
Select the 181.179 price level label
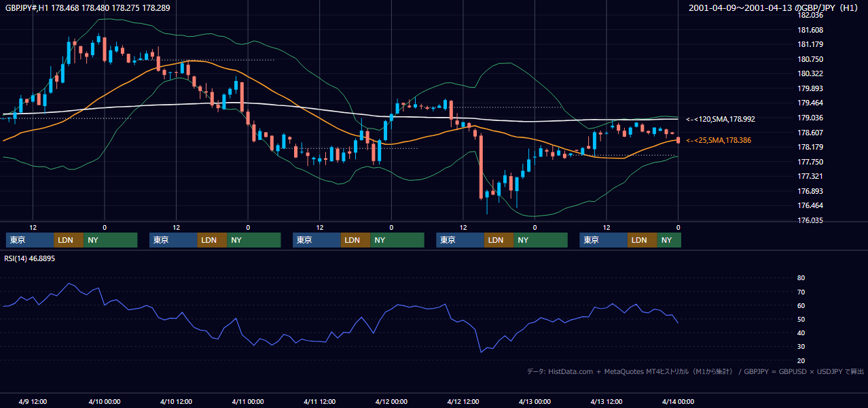click(x=810, y=44)
